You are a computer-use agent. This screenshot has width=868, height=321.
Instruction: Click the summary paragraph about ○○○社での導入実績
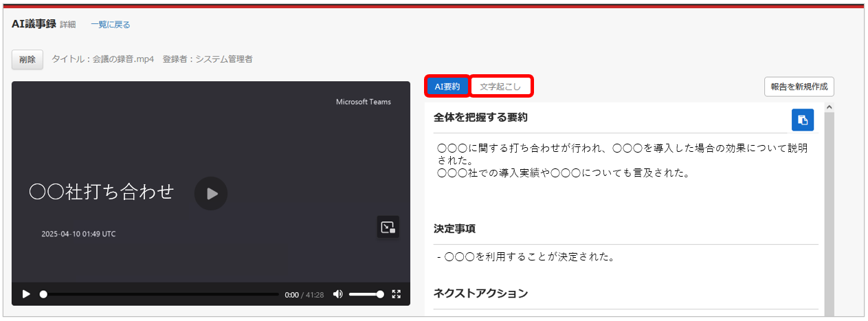563,173
